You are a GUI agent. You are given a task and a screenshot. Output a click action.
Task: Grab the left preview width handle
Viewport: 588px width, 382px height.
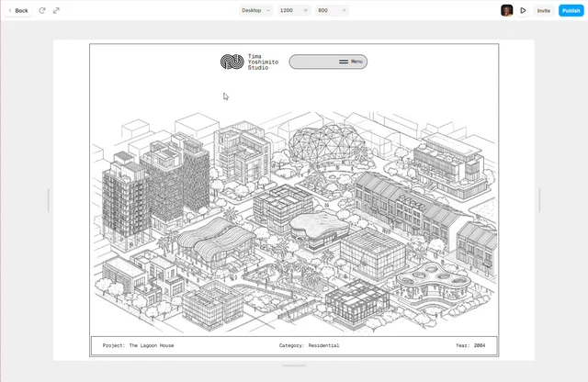(x=49, y=200)
